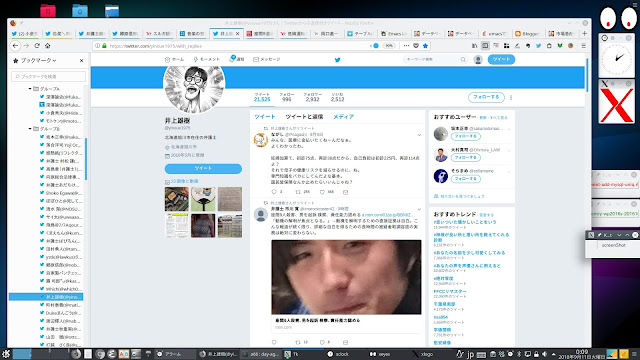The height and width of the screenshot is (360, 640).
Task: Click the 千葉県南部 trend link
Action: (444, 304)
